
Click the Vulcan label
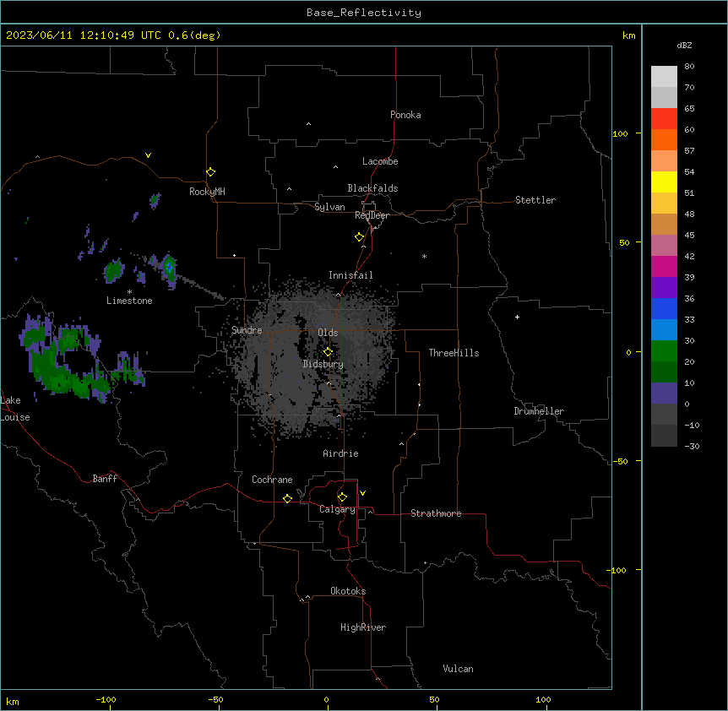click(x=458, y=669)
